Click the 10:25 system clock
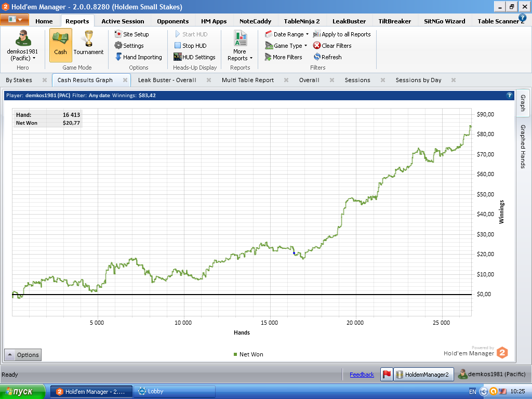 point(517,392)
